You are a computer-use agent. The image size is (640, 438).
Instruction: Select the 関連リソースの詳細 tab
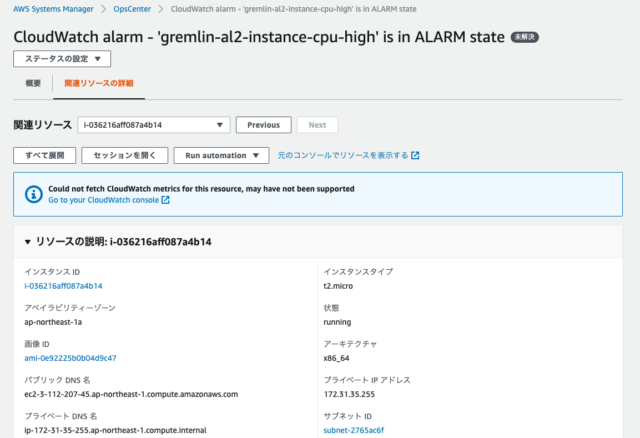tap(99, 83)
